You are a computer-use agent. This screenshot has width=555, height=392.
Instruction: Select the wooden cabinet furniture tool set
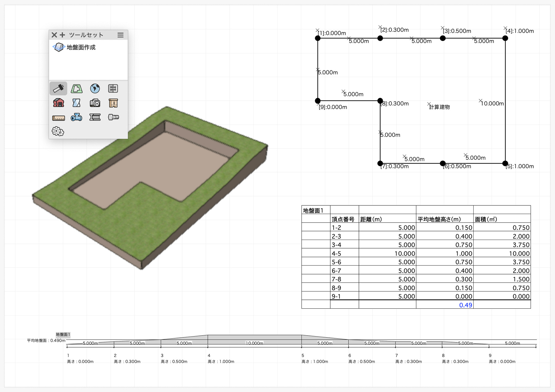[x=113, y=103]
